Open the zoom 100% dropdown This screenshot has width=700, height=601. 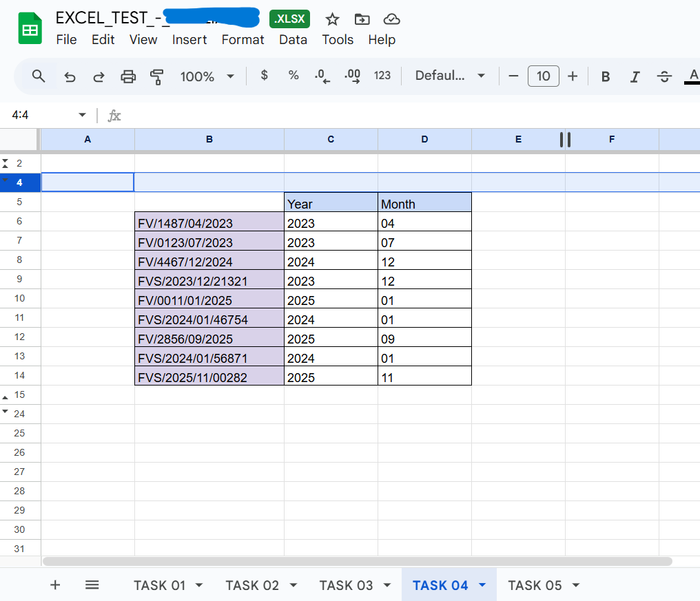(207, 76)
